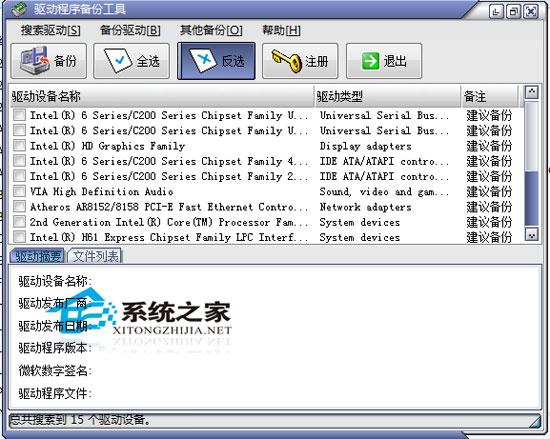Click the 反选 invert selection X icon
The height and width of the screenshot is (439, 550).
[x=203, y=61]
